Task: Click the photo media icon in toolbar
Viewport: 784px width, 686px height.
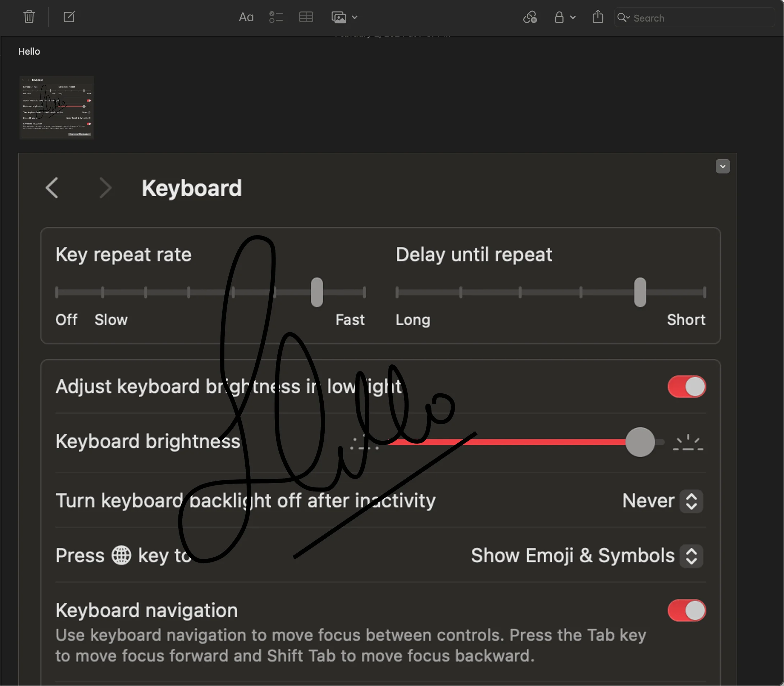Action: coord(338,17)
